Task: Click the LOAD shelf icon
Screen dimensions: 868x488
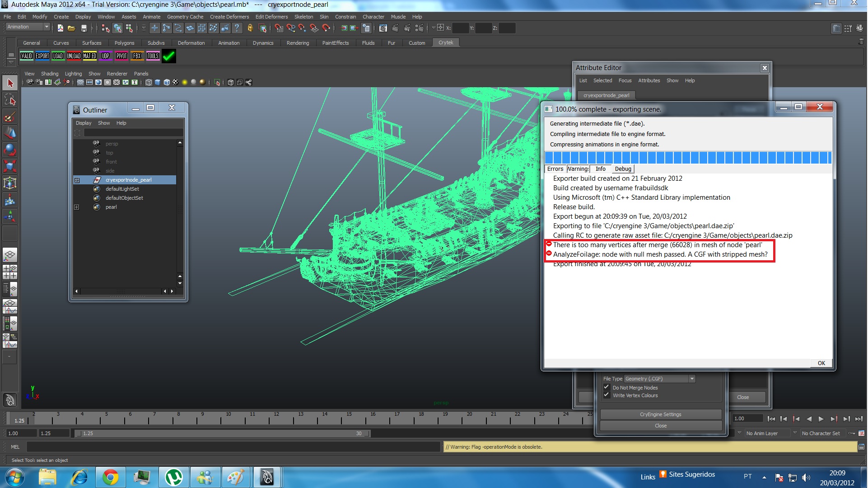Action: coord(58,56)
